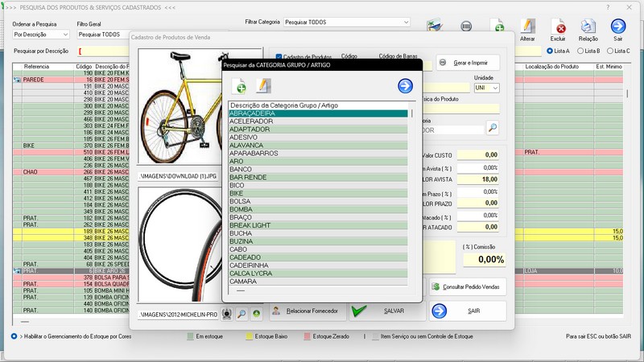The width and height of the screenshot is (644, 362).
Task: Click the Alterar edit icon in toolbar
Action: pyautogui.click(x=527, y=27)
